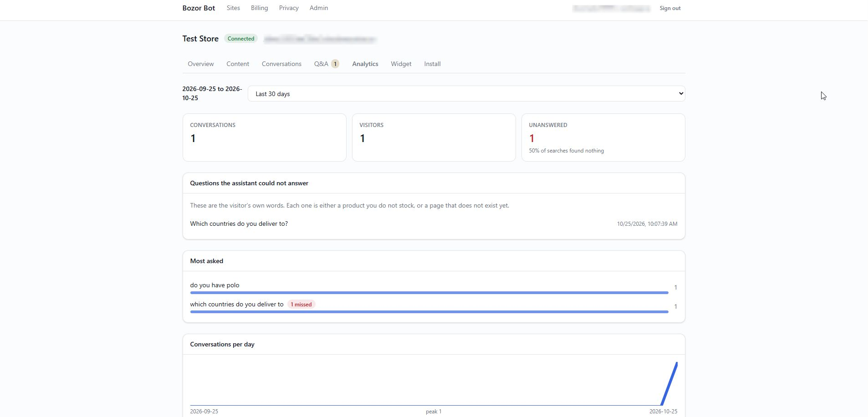Viewport: 868px width, 417px height.
Task: Click the Visitors stat card
Action: click(x=434, y=137)
